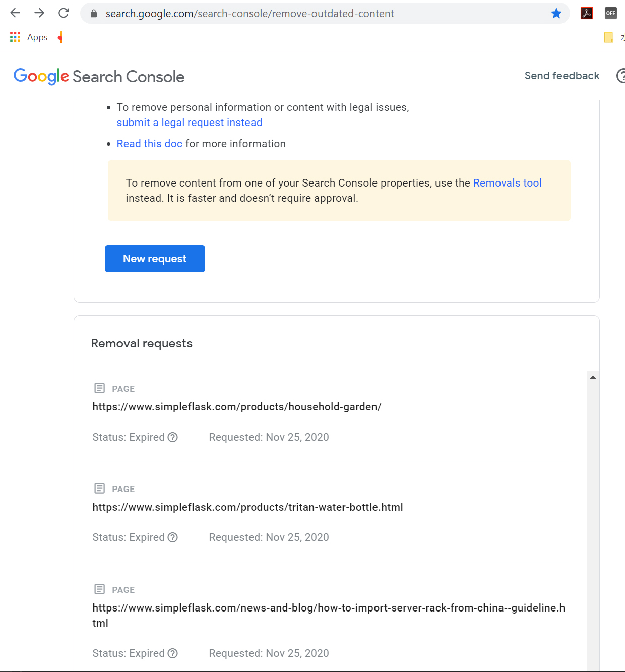Click the blue bookmark star icon
The width and height of the screenshot is (625, 672).
[556, 13]
